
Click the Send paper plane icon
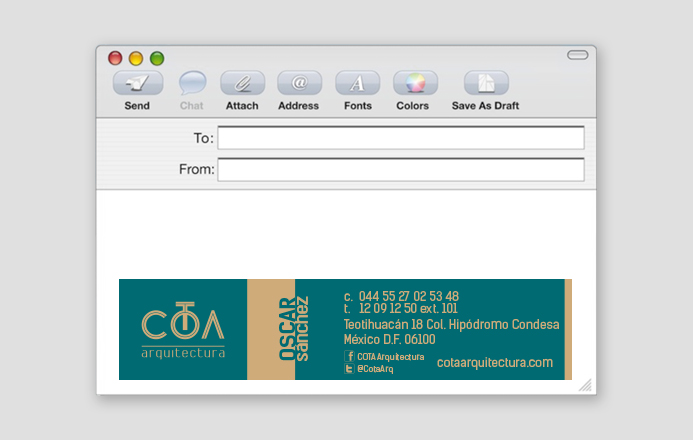click(x=138, y=83)
